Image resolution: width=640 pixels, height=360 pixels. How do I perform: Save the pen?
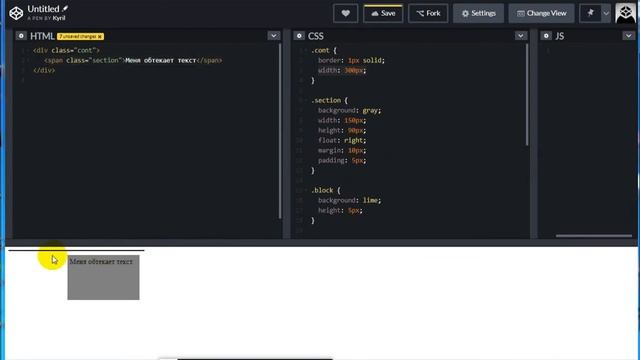[x=383, y=13]
